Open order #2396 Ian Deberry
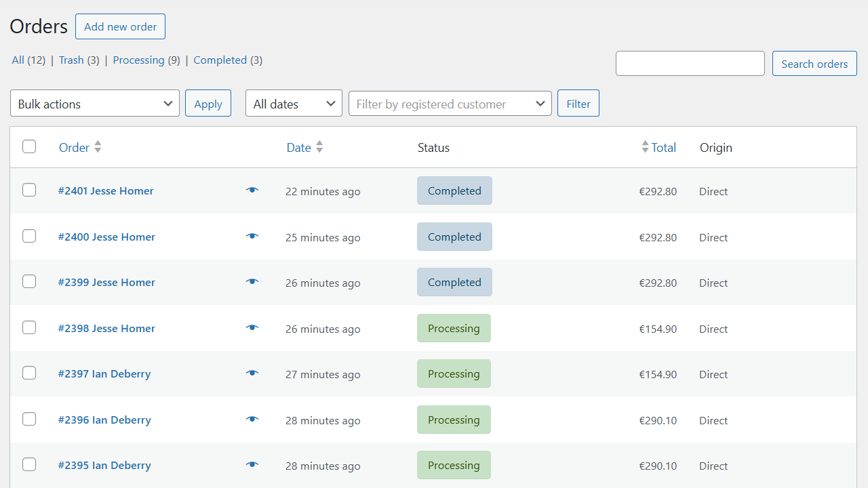 (x=104, y=420)
